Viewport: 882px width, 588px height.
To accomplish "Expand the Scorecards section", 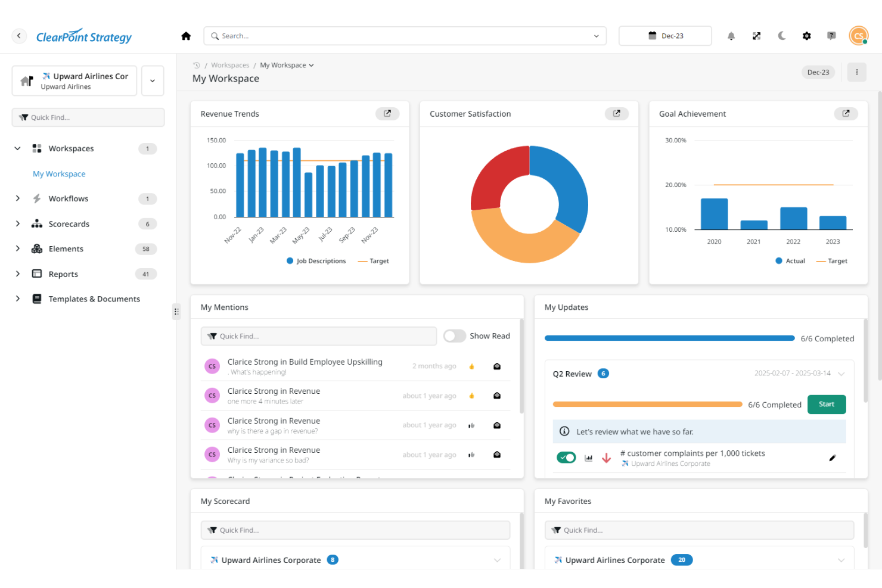I will (x=17, y=223).
